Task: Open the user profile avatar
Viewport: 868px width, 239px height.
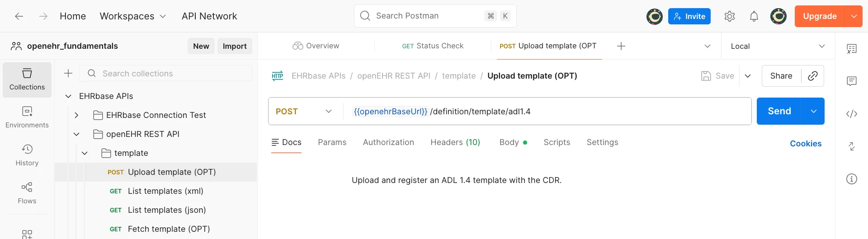Action: pos(778,16)
